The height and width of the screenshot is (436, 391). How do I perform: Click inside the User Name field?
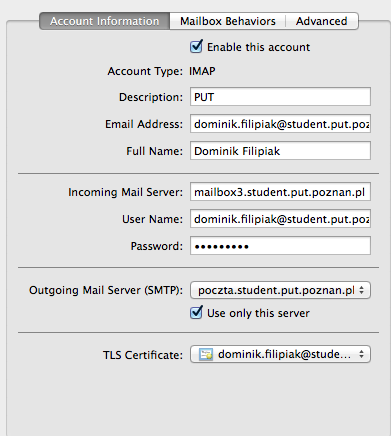tap(280, 219)
